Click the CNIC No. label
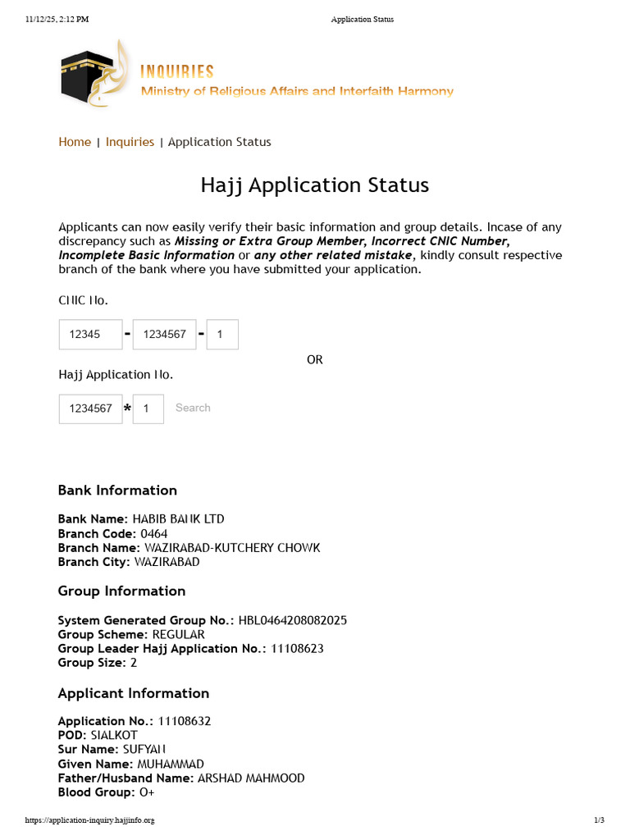Viewport: 630px width, 840px height. click(x=83, y=300)
